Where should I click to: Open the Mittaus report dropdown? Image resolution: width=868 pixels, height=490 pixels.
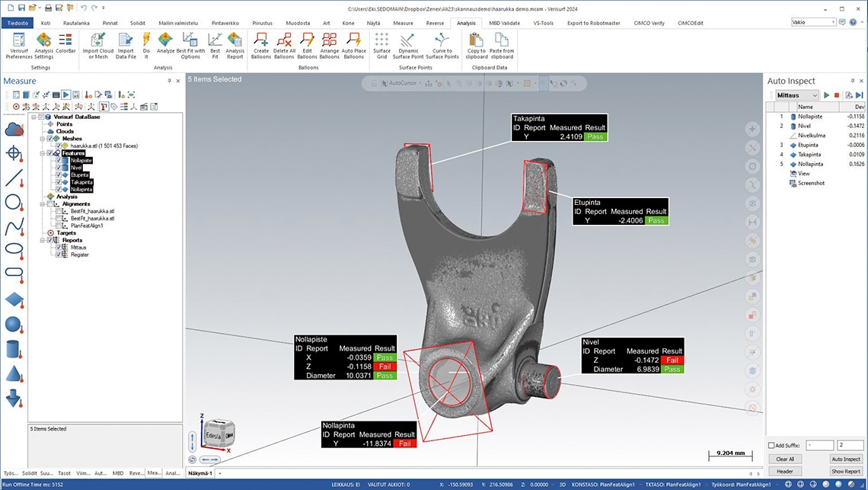796,95
